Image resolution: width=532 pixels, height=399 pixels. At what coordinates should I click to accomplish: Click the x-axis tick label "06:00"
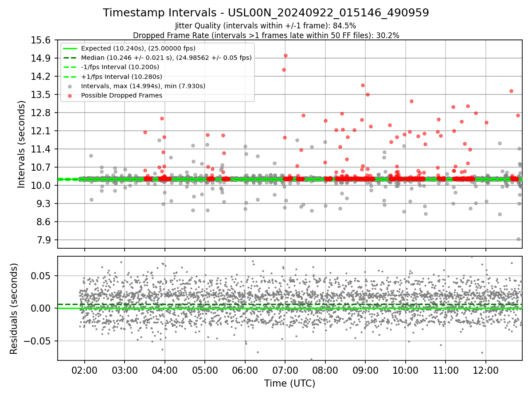245,370
